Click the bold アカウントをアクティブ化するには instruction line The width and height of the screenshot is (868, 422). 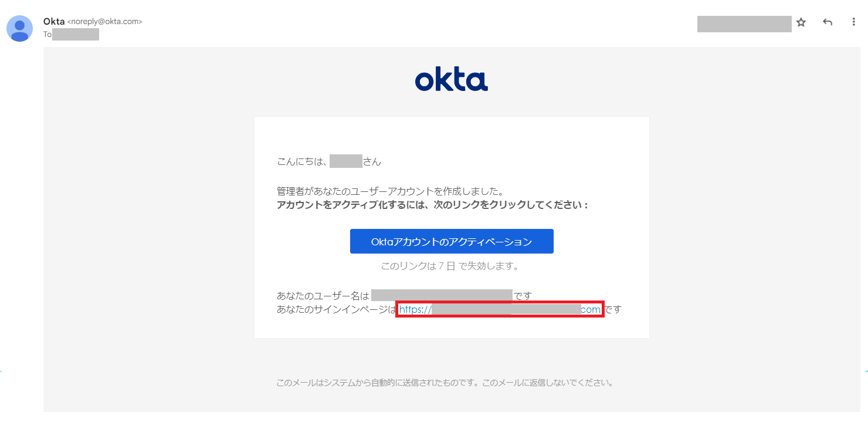(432, 205)
